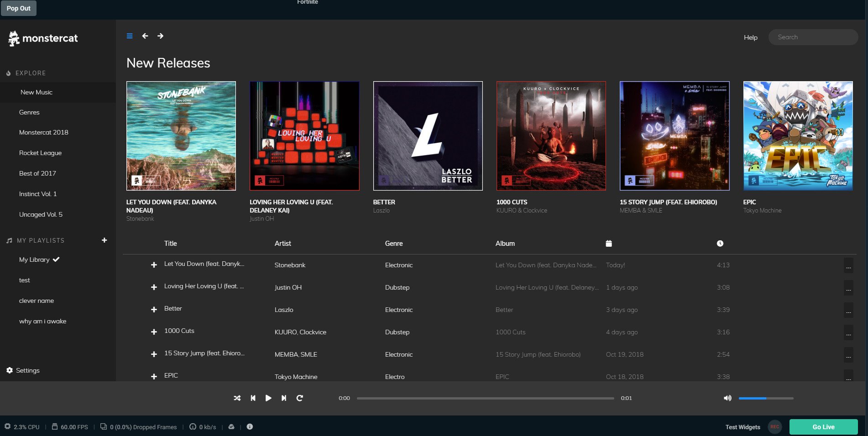Viewport: 868px width, 436px height.
Task: Open the clever name playlist
Action: pyautogui.click(x=37, y=301)
